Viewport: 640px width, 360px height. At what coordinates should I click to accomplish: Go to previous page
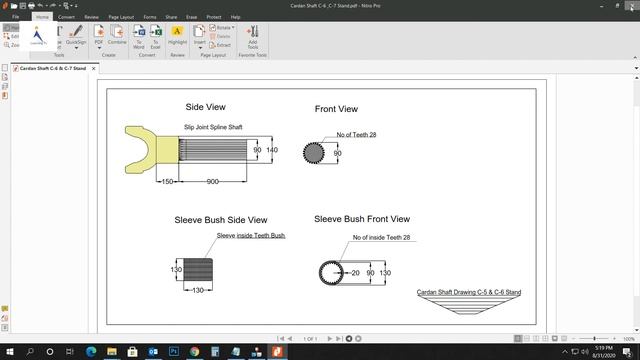(290, 339)
